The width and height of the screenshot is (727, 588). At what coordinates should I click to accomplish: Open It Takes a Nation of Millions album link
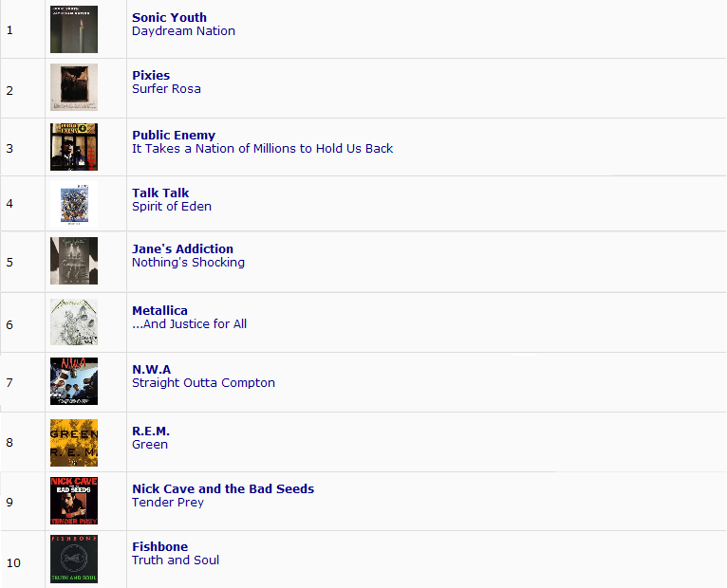tap(262, 148)
